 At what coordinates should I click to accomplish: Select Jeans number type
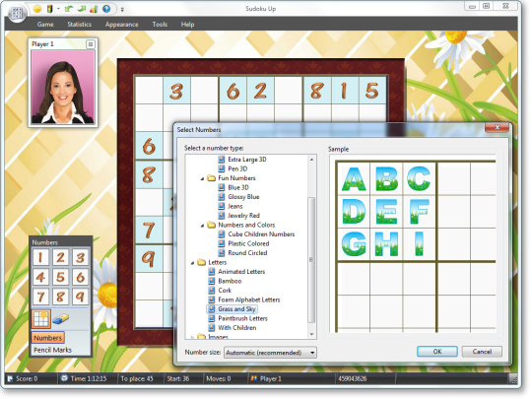click(x=235, y=206)
